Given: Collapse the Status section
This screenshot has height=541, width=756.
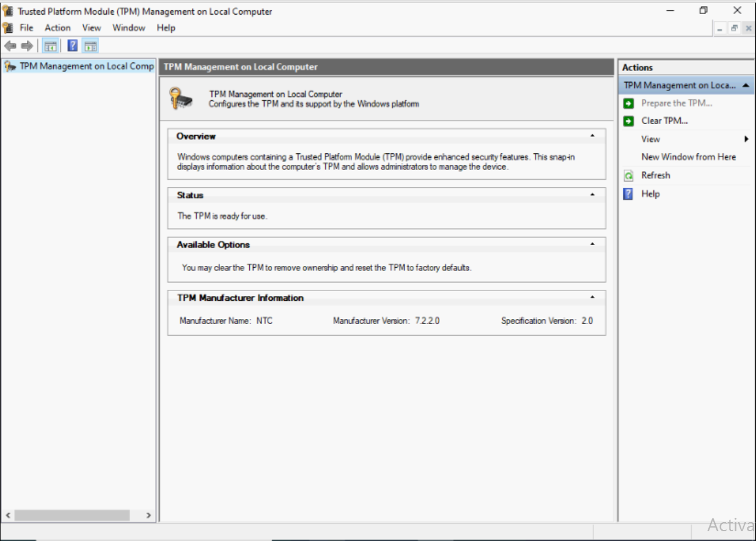Looking at the screenshot, I should pyautogui.click(x=592, y=195).
